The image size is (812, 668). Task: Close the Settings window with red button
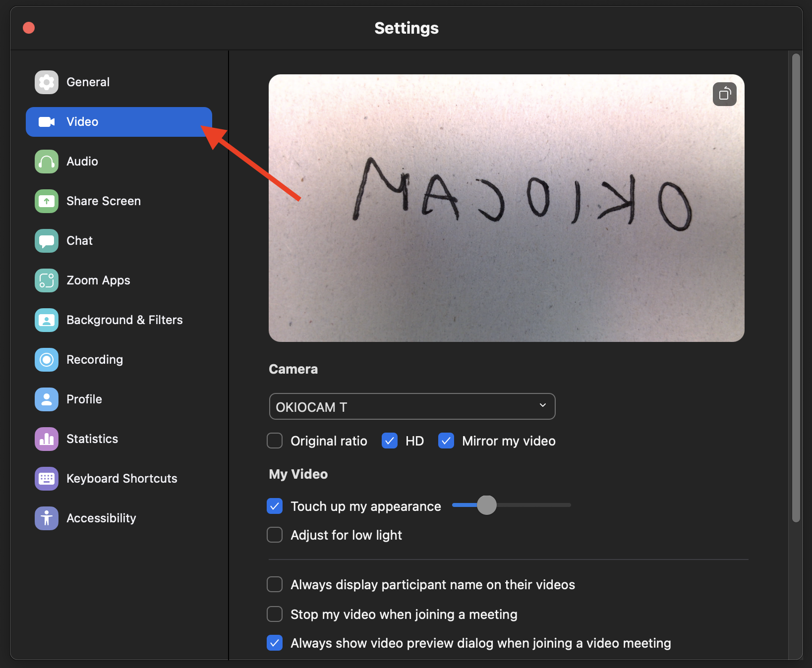click(29, 28)
